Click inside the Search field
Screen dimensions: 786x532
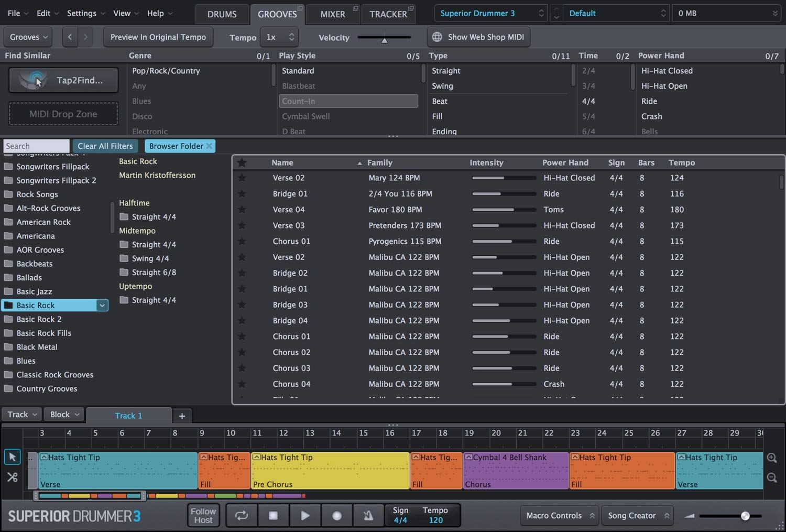pos(36,146)
